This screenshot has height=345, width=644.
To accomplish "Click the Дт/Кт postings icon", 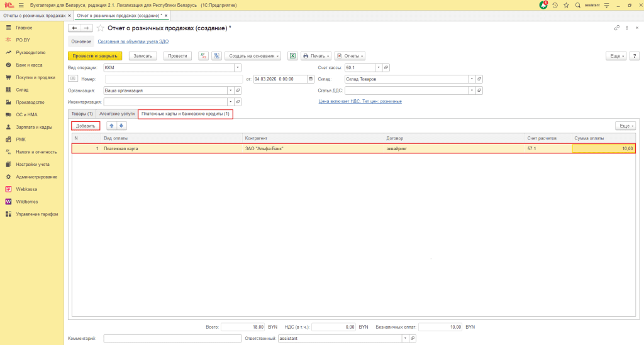I will pyautogui.click(x=204, y=56).
